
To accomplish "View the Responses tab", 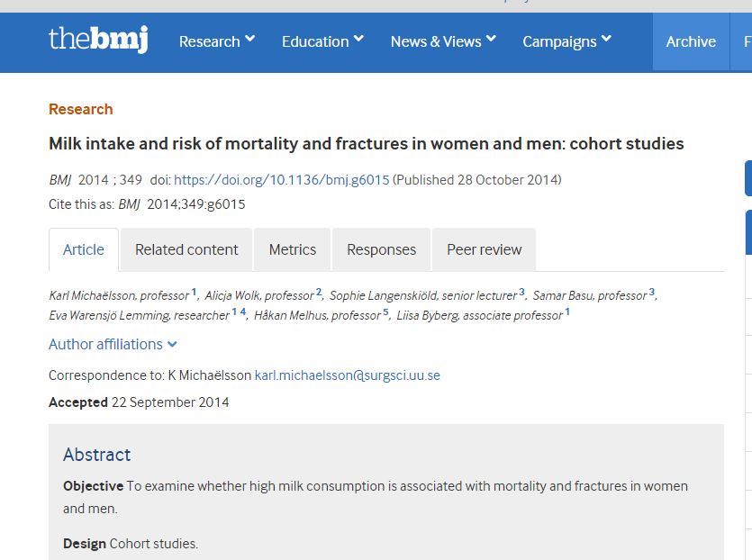I will coord(382,249).
